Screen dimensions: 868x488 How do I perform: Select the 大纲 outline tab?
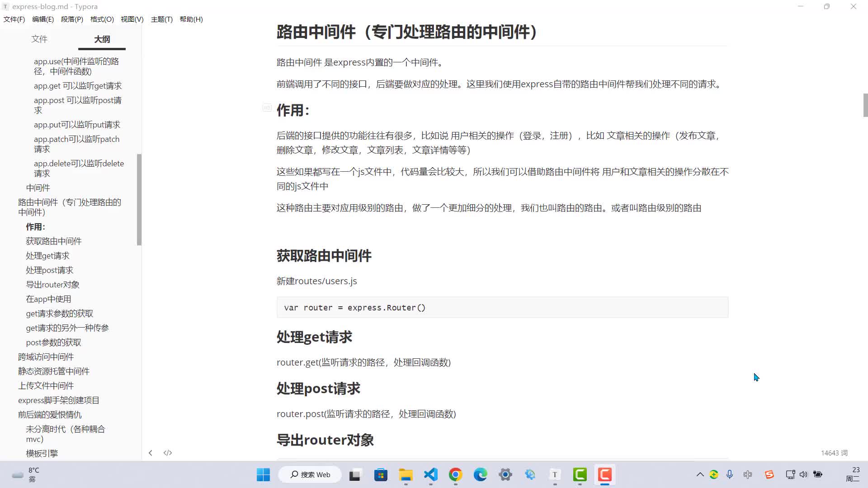tap(102, 39)
